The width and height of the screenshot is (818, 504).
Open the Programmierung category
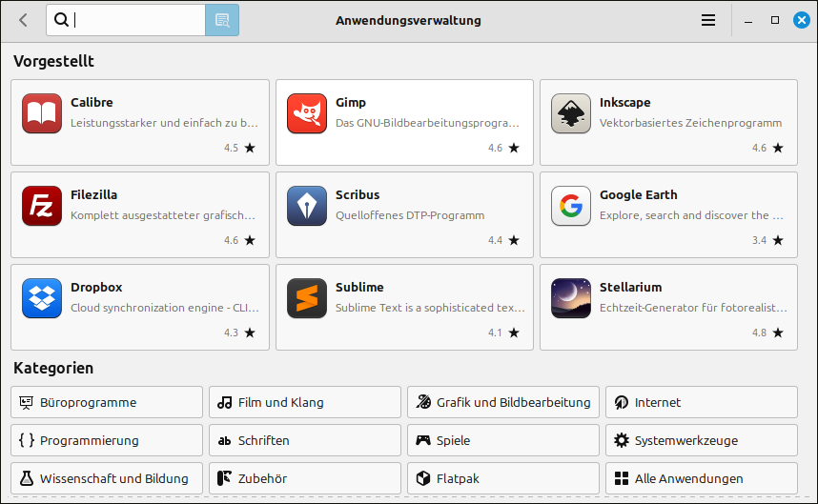click(x=107, y=440)
